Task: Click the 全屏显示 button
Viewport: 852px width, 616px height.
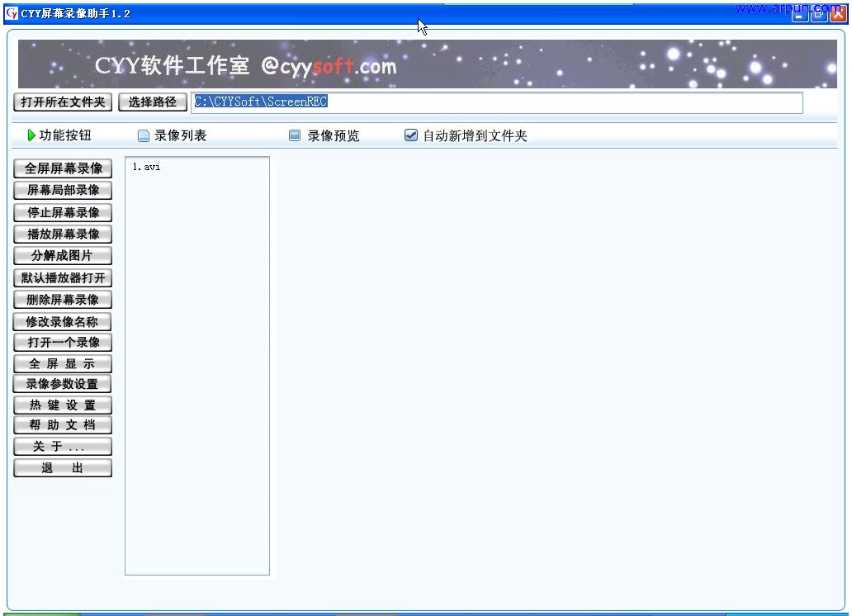Action: pos(63,363)
